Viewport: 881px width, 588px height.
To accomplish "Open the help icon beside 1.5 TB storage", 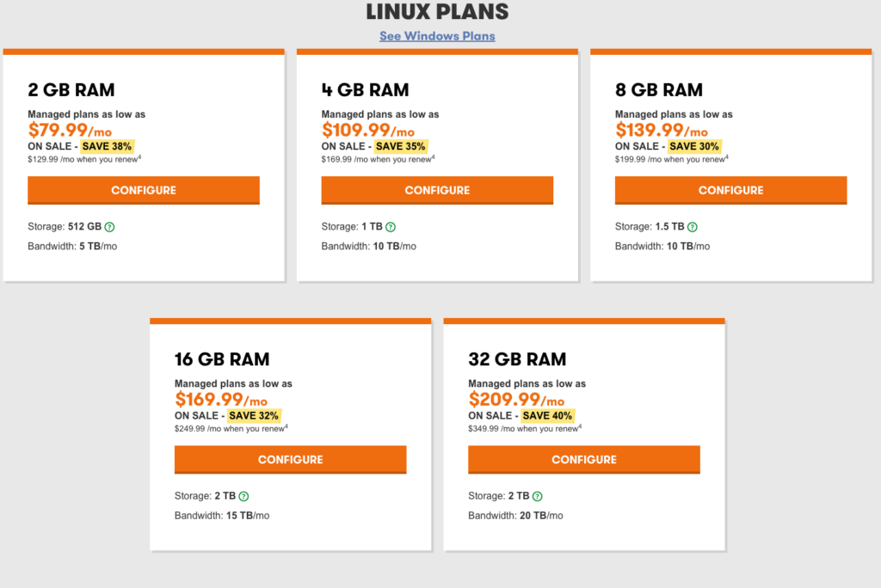I will (693, 227).
